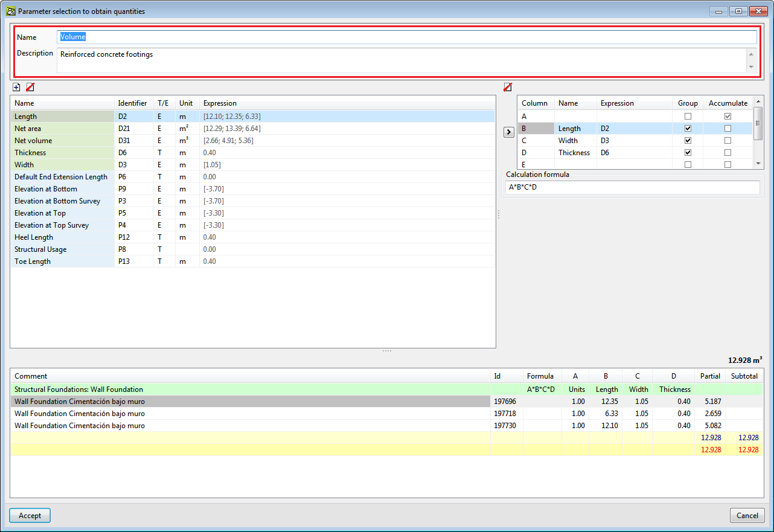Enable Accumulate for the Width row C
774x532 pixels.
click(x=728, y=141)
